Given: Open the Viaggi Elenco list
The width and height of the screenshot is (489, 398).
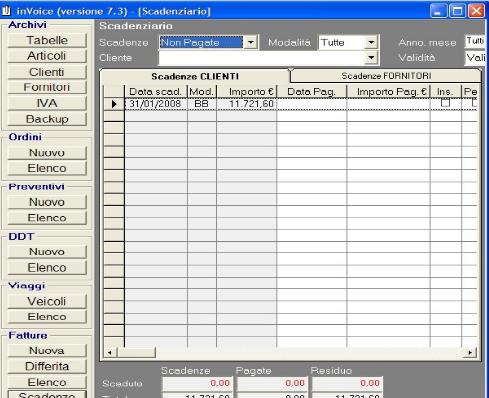Looking at the screenshot, I should click(47, 317).
